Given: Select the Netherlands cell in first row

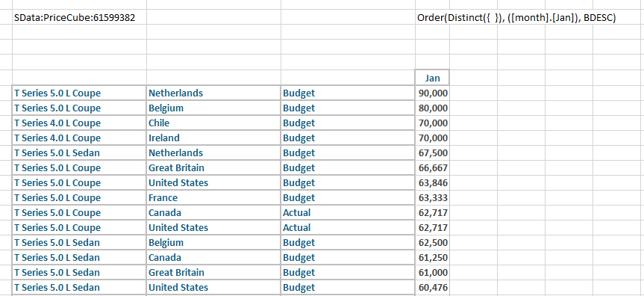Looking at the screenshot, I should click(213, 93).
